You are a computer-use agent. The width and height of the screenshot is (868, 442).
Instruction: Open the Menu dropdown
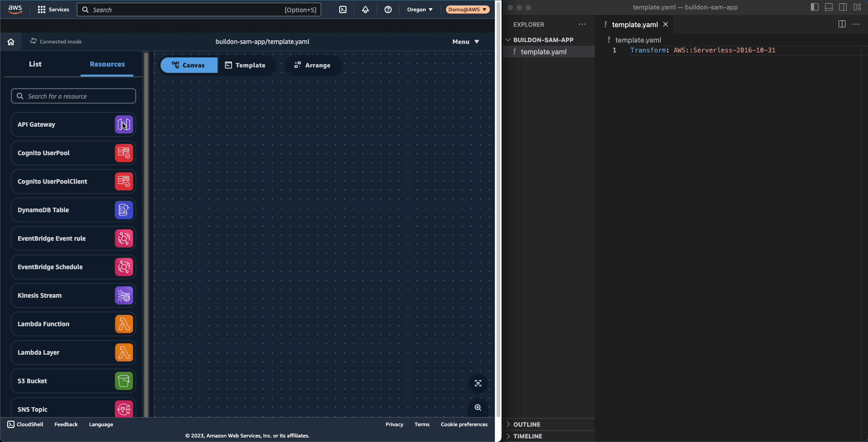coord(465,42)
